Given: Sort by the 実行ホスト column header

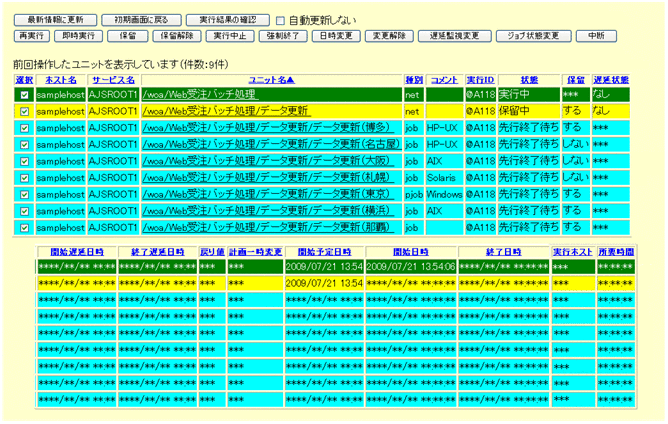Looking at the screenshot, I should point(572,252).
